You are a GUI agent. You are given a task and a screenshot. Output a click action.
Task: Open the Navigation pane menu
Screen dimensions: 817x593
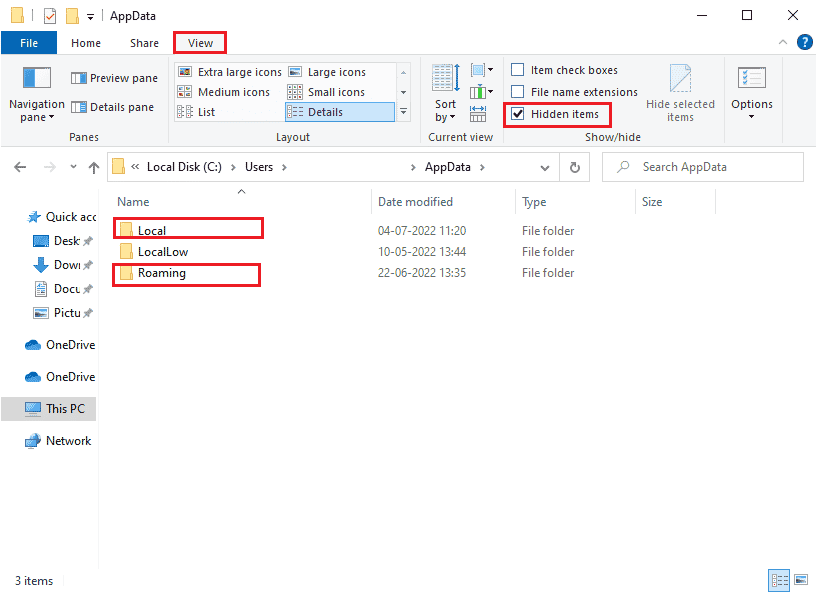[x=36, y=96]
